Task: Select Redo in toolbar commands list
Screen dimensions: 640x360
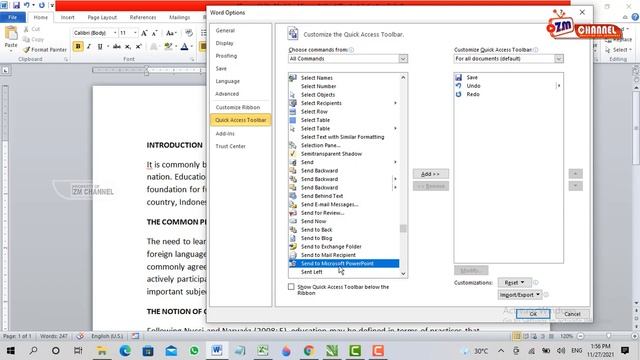Action: [x=508, y=94]
